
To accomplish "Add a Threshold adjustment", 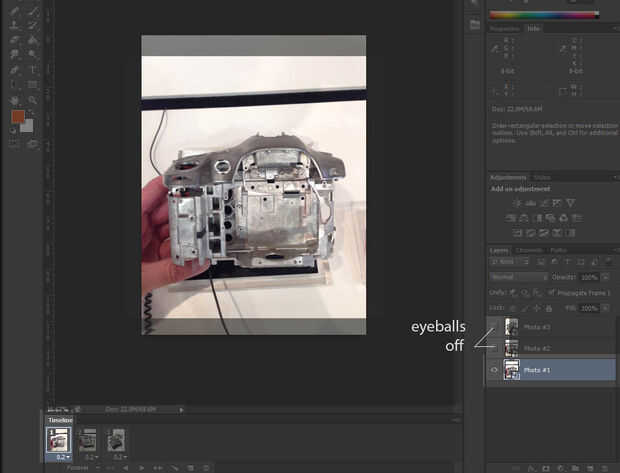I will (544, 233).
